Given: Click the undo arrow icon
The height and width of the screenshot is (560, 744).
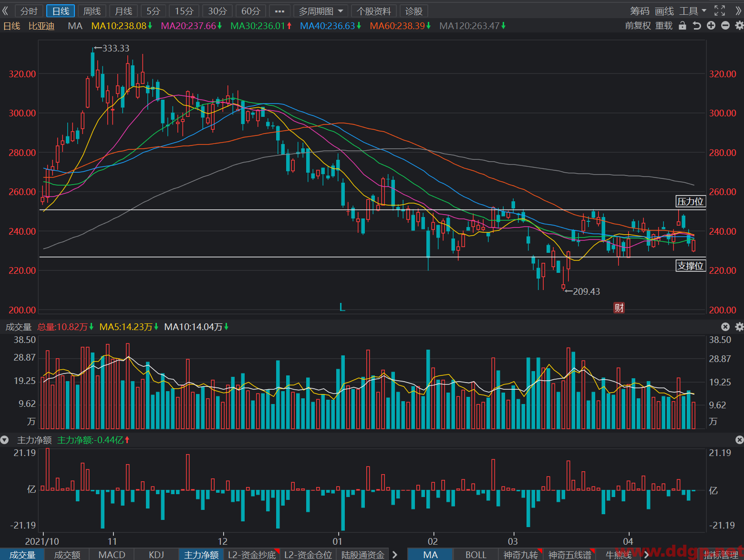Looking at the screenshot, I should coord(697,26).
